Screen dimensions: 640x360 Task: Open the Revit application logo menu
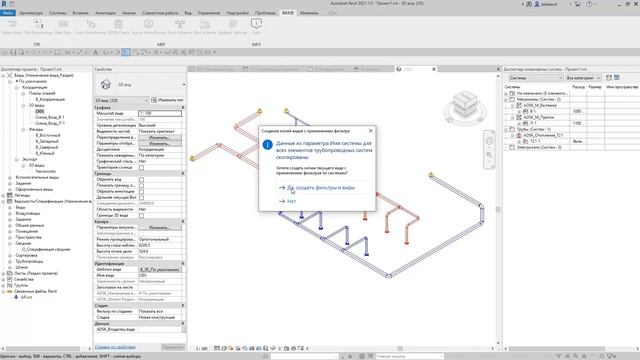(x=4, y=4)
